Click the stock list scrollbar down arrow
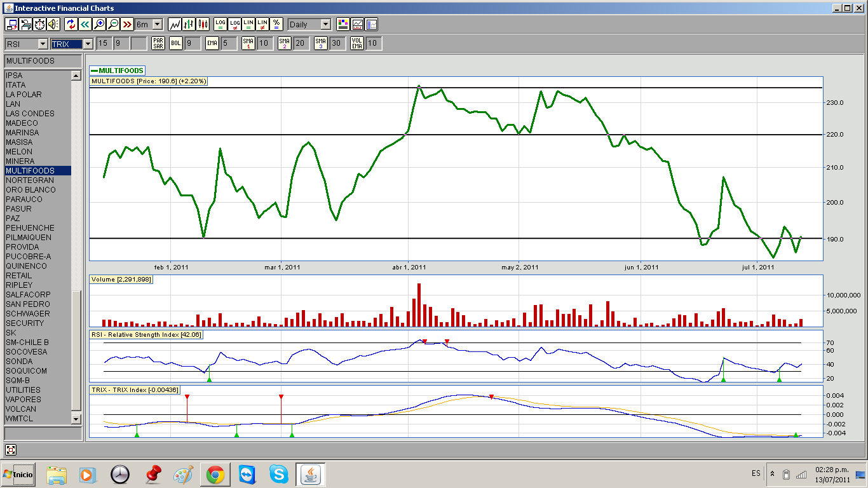 pyautogui.click(x=76, y=419)
